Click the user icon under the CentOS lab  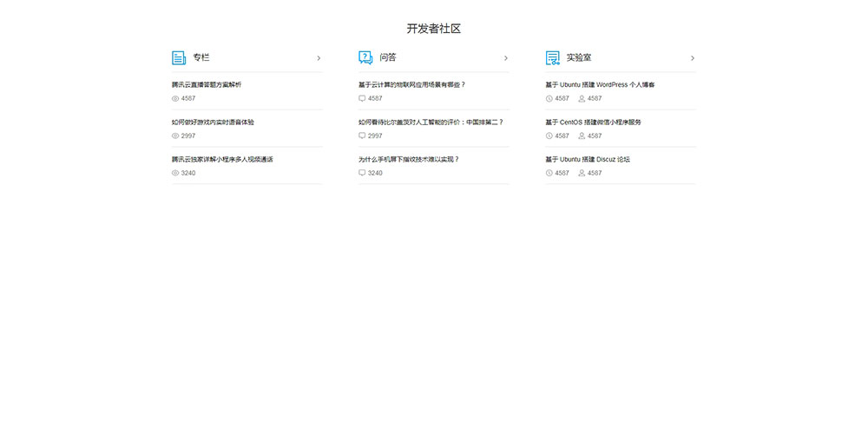(582, 136)
